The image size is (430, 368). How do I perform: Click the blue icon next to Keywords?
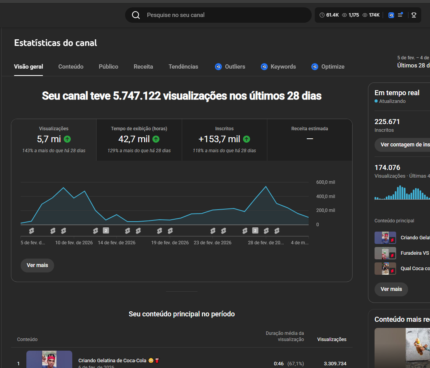(x=264, y=67)
